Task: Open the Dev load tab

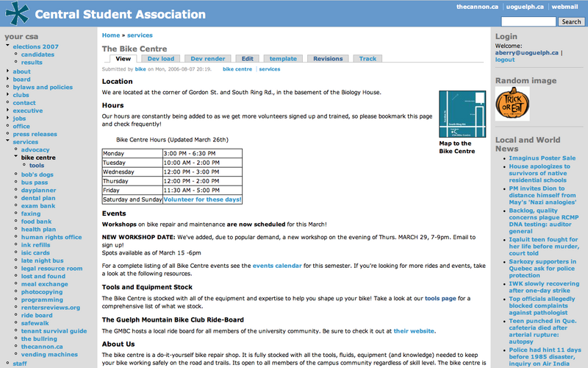Action: [161, 59]
